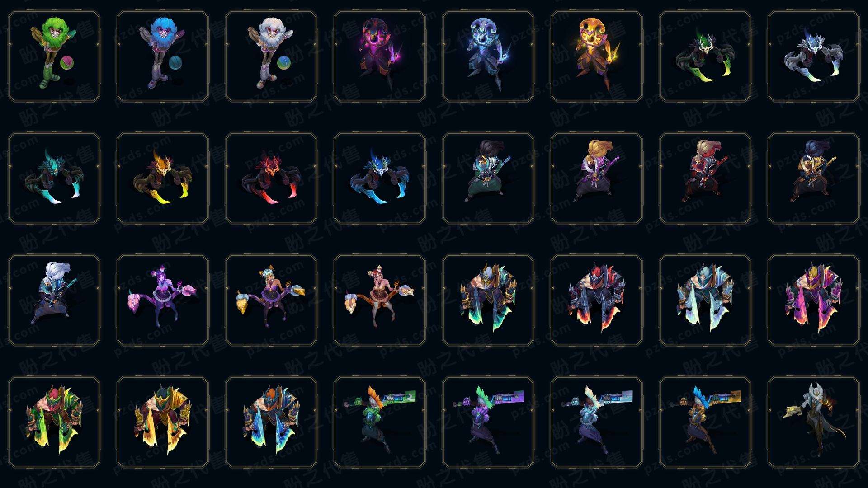
Task: Select the white-haired swordsman chroma
Action: tap(54, 300)
